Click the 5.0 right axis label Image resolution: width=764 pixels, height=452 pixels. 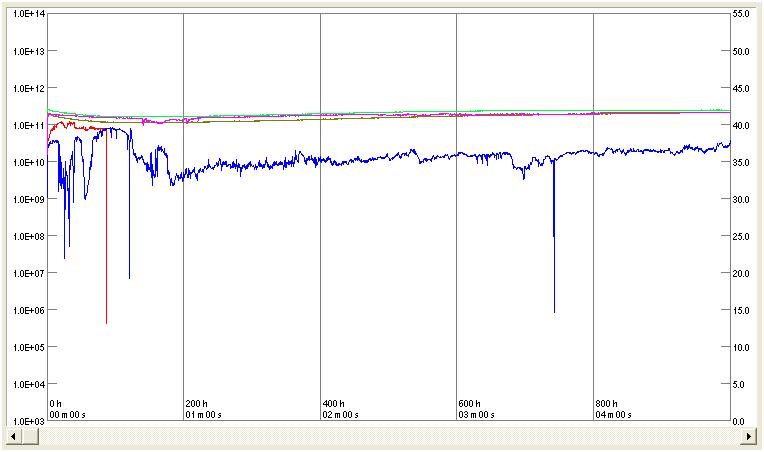(x=739, y=384)
